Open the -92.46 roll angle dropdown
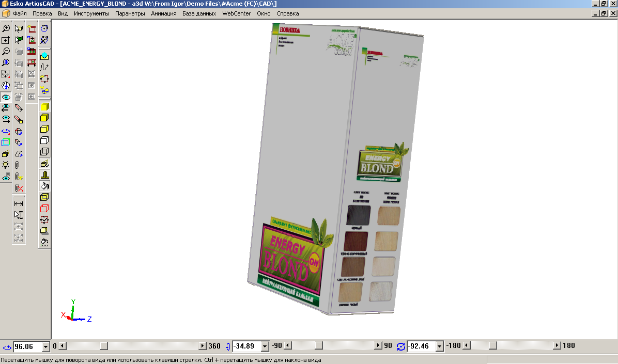The width and height of the screenshot is (618, 364). tap(439, 346)
